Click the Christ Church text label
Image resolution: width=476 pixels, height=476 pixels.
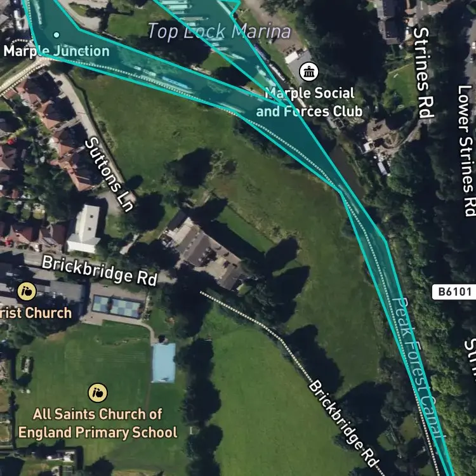tap(36, 313)
